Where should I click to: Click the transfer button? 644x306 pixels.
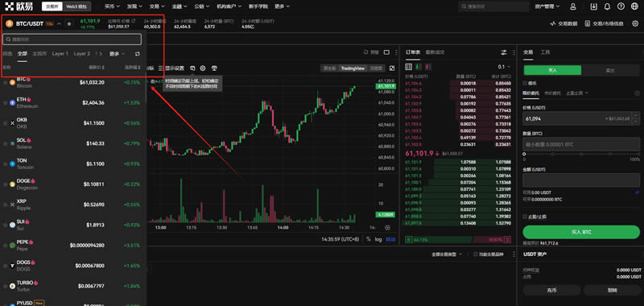(612, 291)
